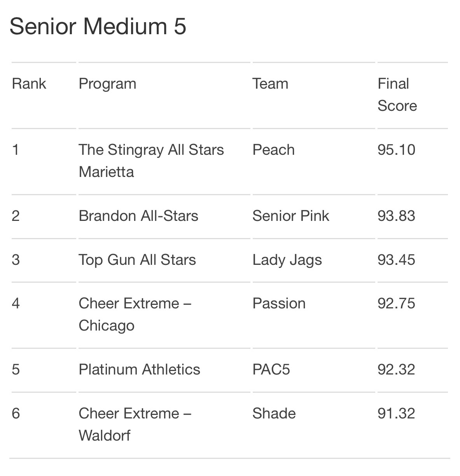The height and width of the screenshot is (476, 460).
Task: Click the Shade team cell
Action: click(274, 414)
